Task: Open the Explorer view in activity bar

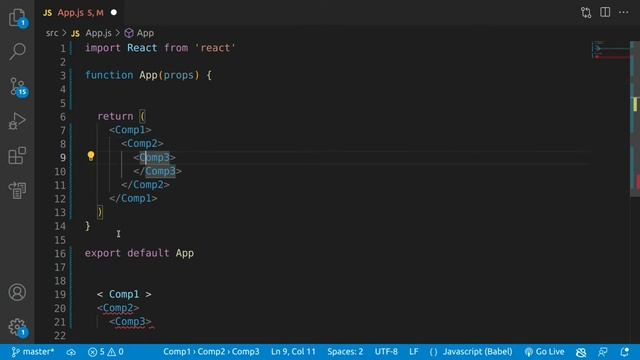Action: [x=17, y=17]
